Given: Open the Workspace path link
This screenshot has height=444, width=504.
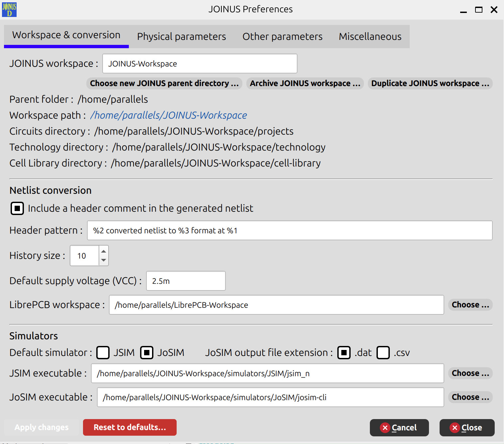Looking at the screenshot, I should (169, 115).
